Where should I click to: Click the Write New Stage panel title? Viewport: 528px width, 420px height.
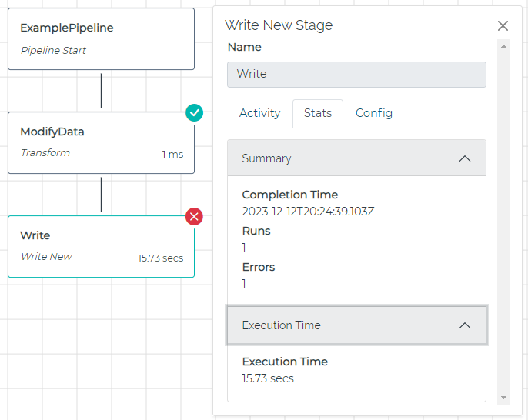(x=279, y=25)
